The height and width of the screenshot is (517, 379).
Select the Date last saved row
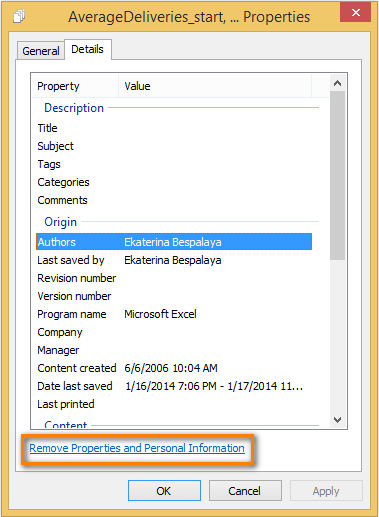pyautogui.click(x=174, y=386)
